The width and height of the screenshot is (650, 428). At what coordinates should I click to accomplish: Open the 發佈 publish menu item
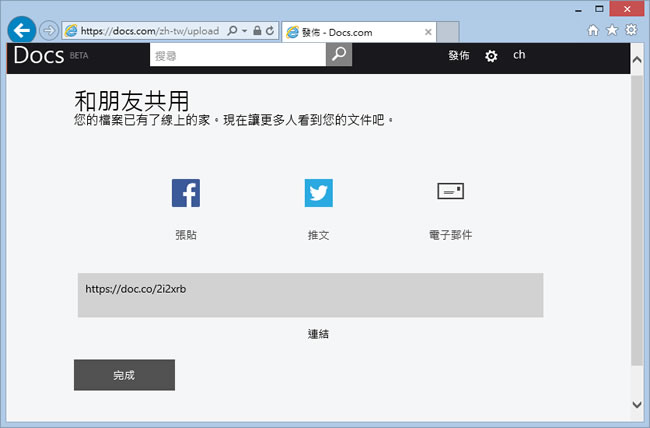click(x=458, y=55)
